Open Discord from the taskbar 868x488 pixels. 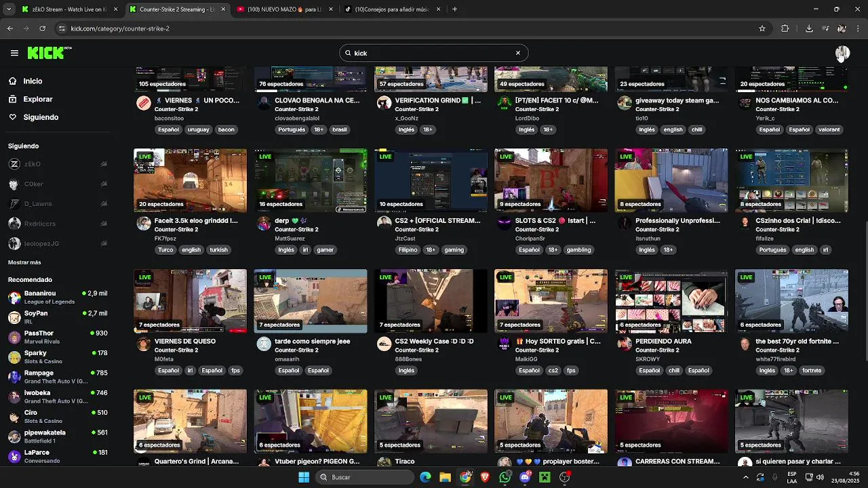tap(525, 477)
